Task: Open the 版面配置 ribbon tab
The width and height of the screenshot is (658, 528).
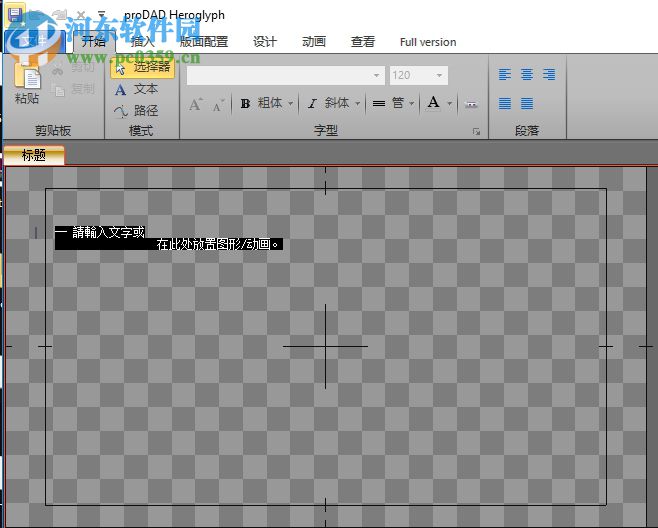Action: 204,42
